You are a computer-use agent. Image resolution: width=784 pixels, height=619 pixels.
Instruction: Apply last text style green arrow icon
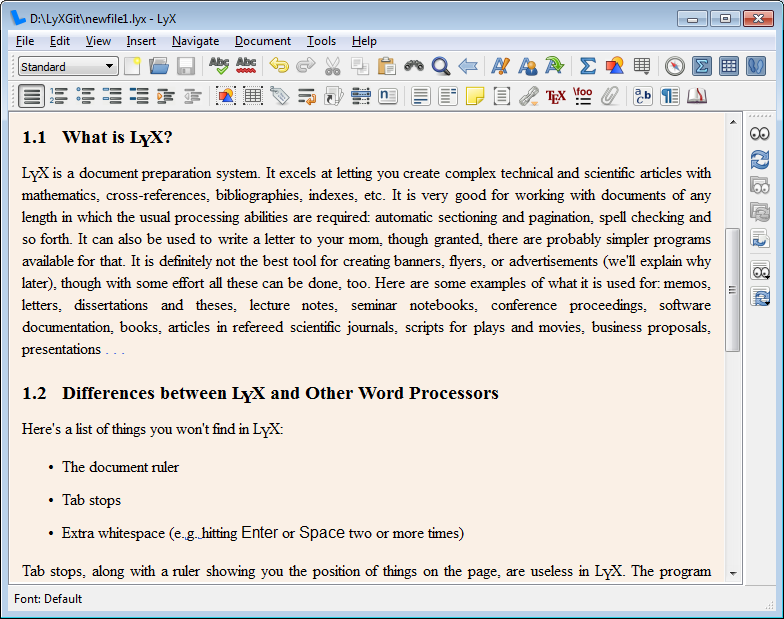pos(554,66)
